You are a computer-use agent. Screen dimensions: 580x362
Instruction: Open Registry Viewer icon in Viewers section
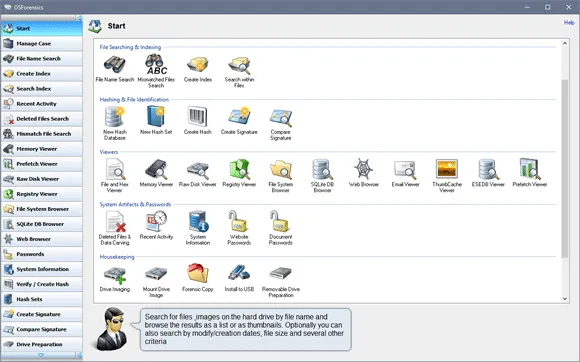coord(239,169)
